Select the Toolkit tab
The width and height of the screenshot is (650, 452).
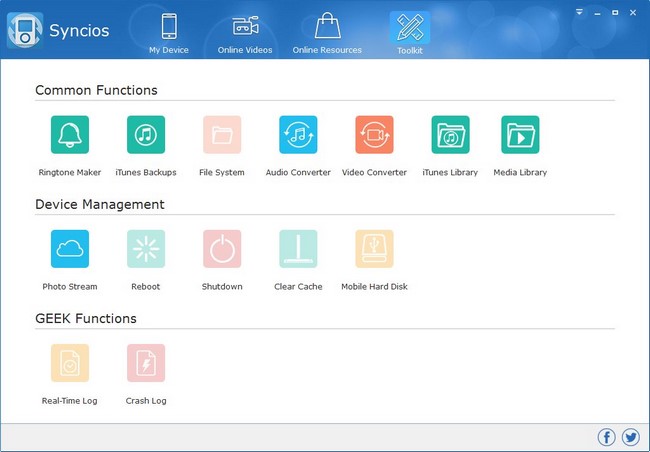pos(410,34)
